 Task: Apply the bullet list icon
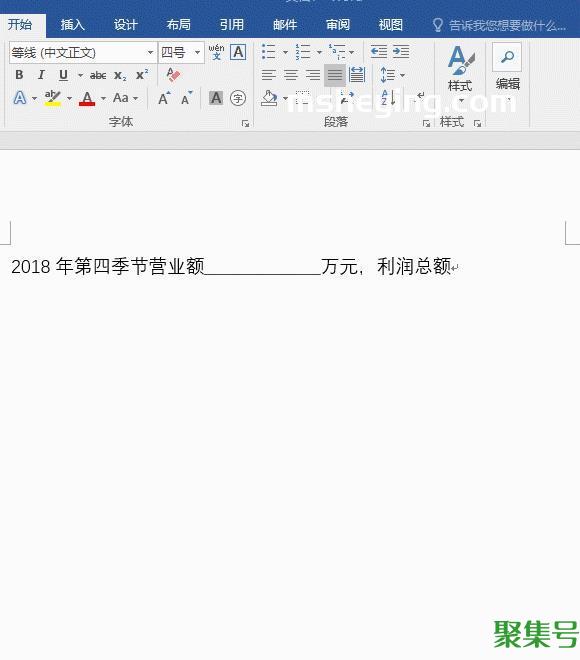click(x=268, y=52)
